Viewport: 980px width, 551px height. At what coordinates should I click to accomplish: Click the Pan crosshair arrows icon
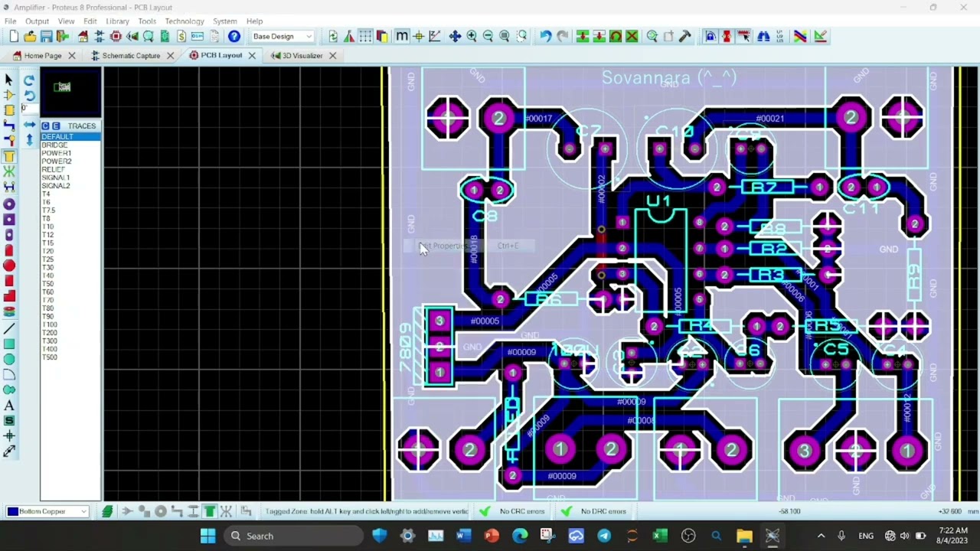coord(455,36)
